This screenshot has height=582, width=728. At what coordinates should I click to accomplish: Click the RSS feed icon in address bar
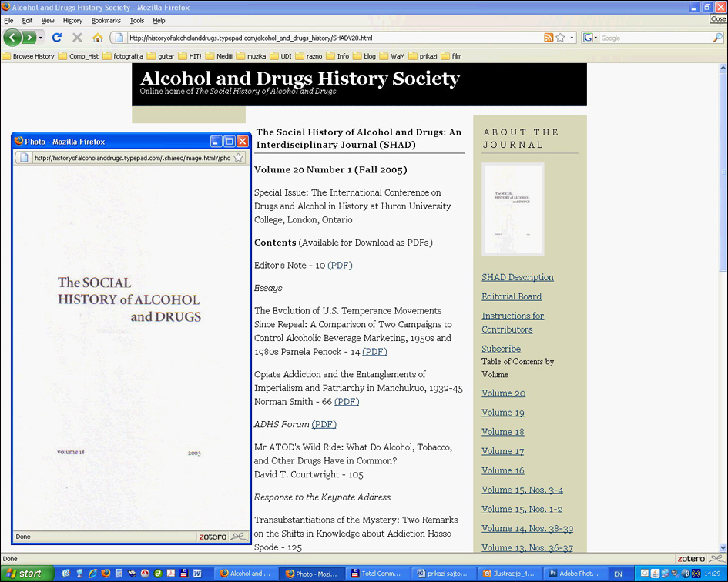pyautogui.click(x=549, y=37)
